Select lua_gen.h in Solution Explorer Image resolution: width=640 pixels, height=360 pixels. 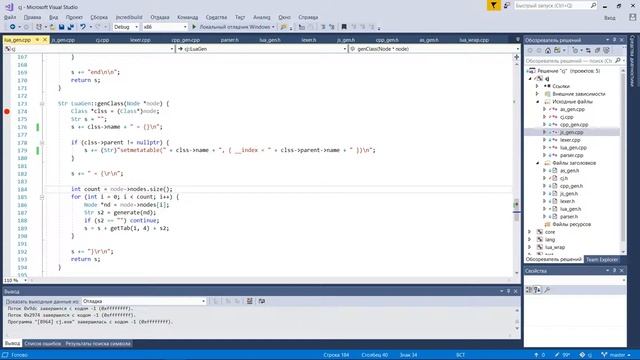[x=571, y=209]
